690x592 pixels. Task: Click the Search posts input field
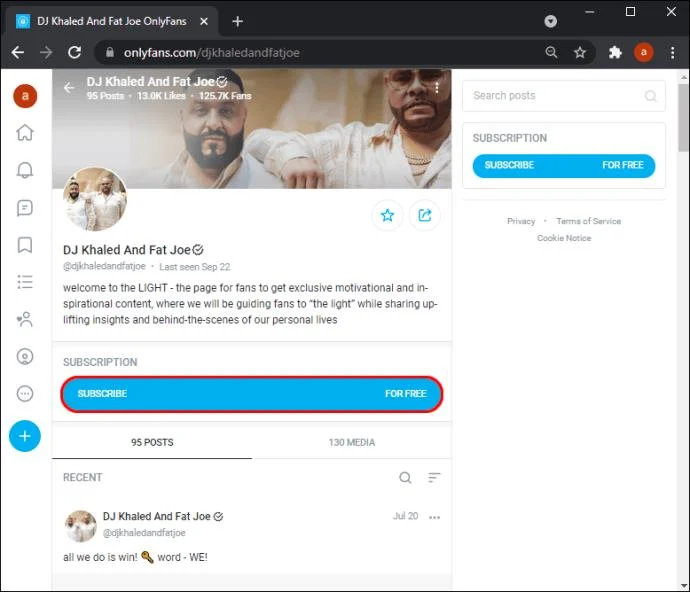coord(564,96)
